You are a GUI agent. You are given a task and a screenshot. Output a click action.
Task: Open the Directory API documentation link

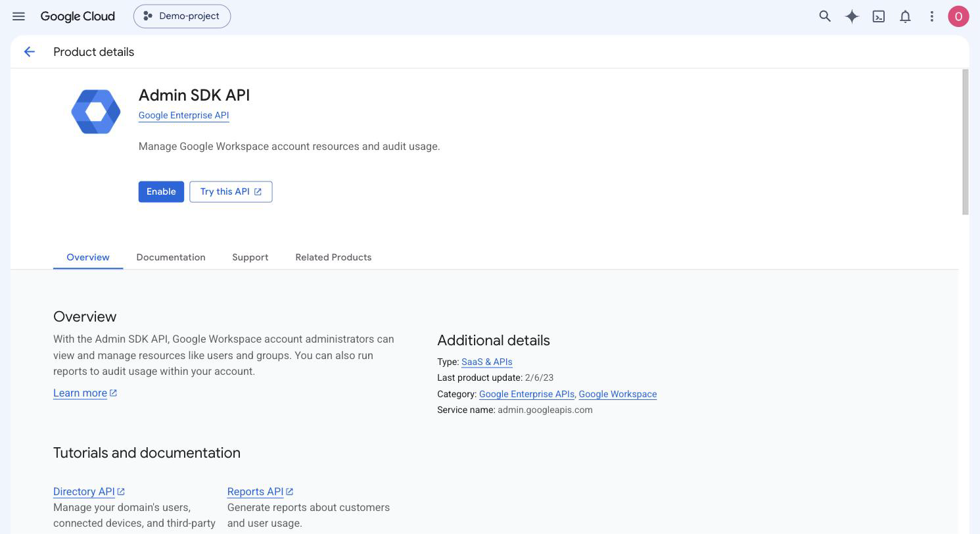click(89, 492)
